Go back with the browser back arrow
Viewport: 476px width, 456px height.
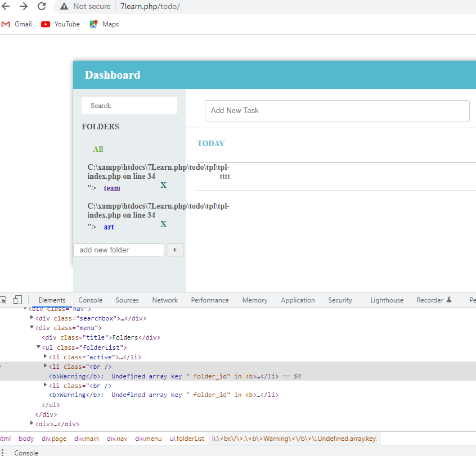click(x=6, y=6)
